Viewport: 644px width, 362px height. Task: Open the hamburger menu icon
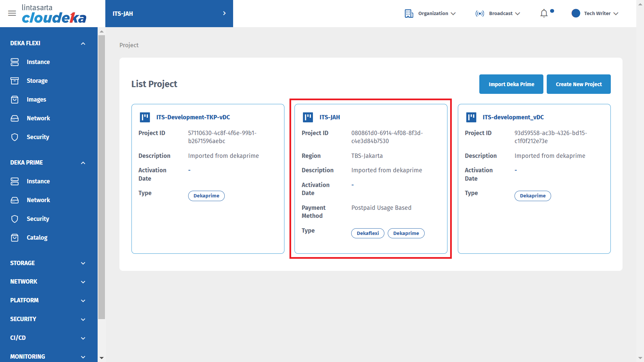click(12, 13)
